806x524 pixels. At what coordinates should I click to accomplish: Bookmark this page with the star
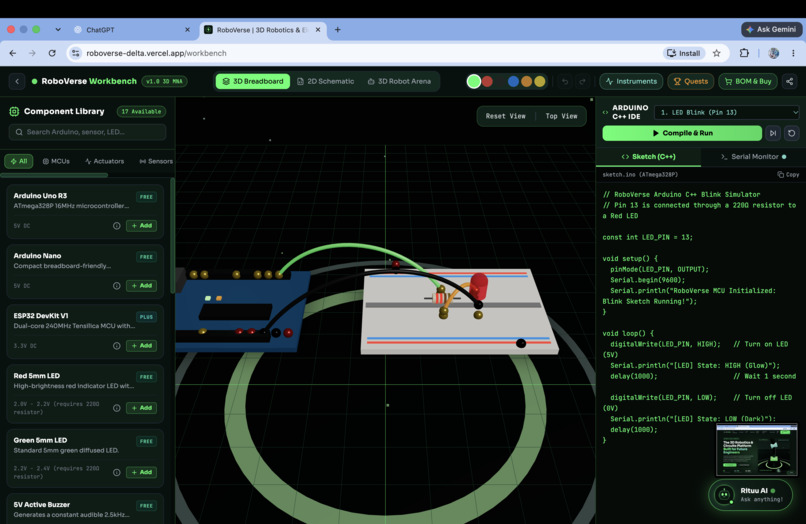(717, 53)
